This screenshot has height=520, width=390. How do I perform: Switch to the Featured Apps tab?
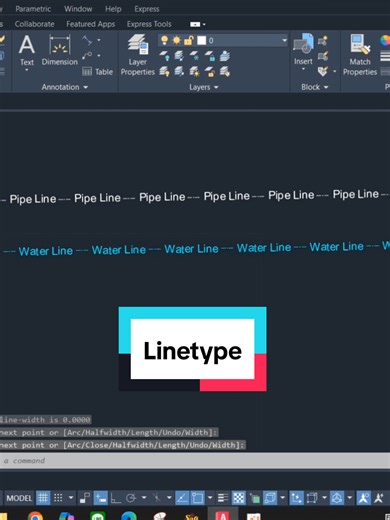(90, 24)
